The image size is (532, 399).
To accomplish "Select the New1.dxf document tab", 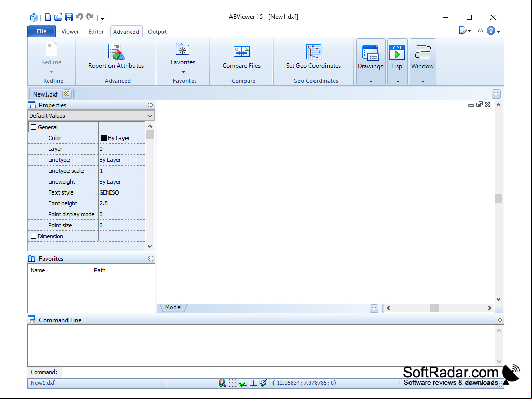I will coord(45,94).
